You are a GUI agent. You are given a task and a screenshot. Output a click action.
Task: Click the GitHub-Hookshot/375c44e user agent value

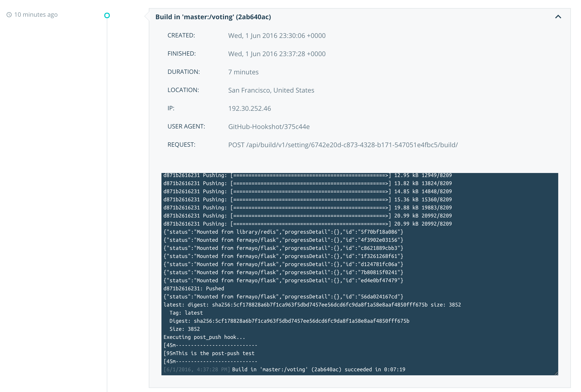coord(269,127)
